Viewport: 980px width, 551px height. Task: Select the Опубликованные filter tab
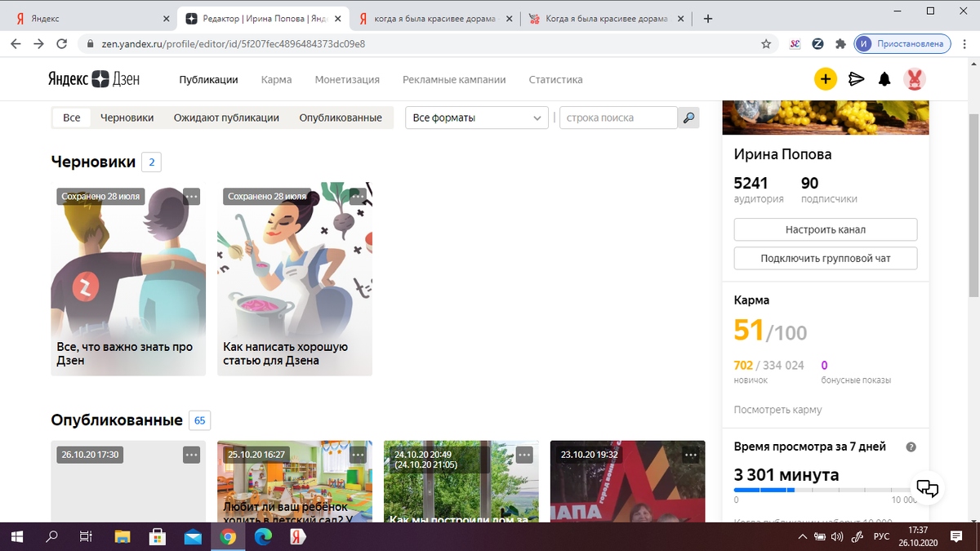click(x=340, y=118)
